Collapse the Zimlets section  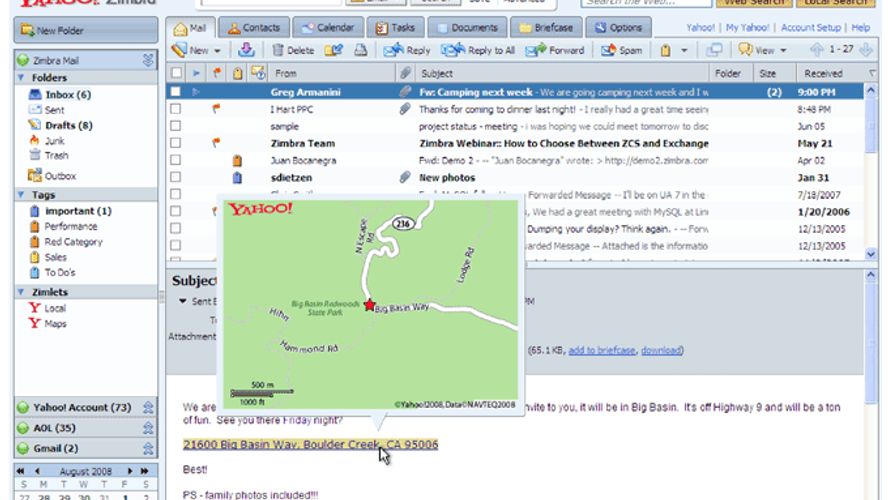coord(22,292)
